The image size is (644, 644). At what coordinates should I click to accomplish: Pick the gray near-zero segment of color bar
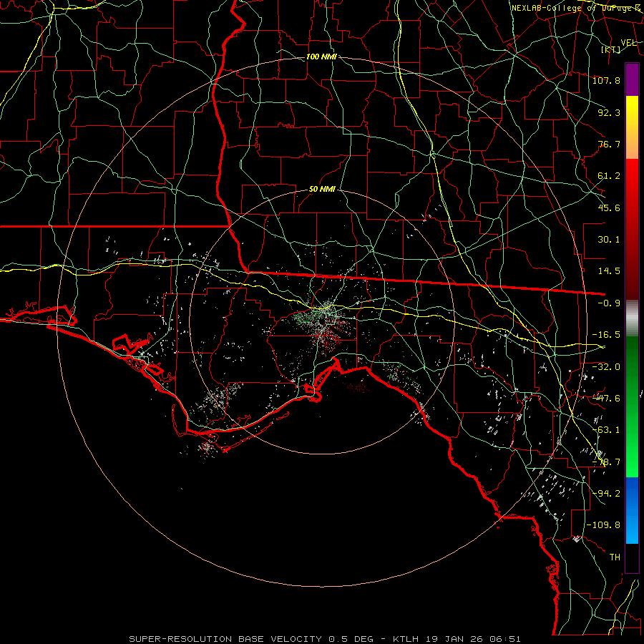click(632, 318)
